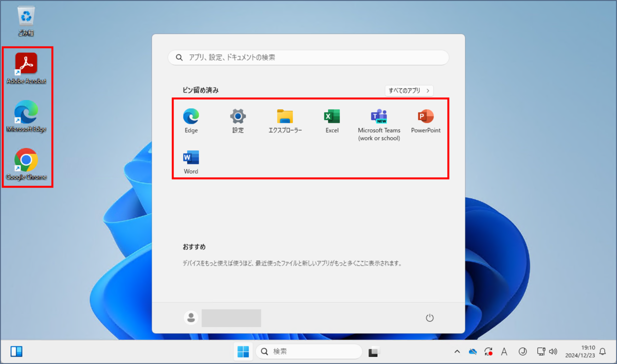Select the Microsoft Edge desktop shortcut

[x=26, y=117]
